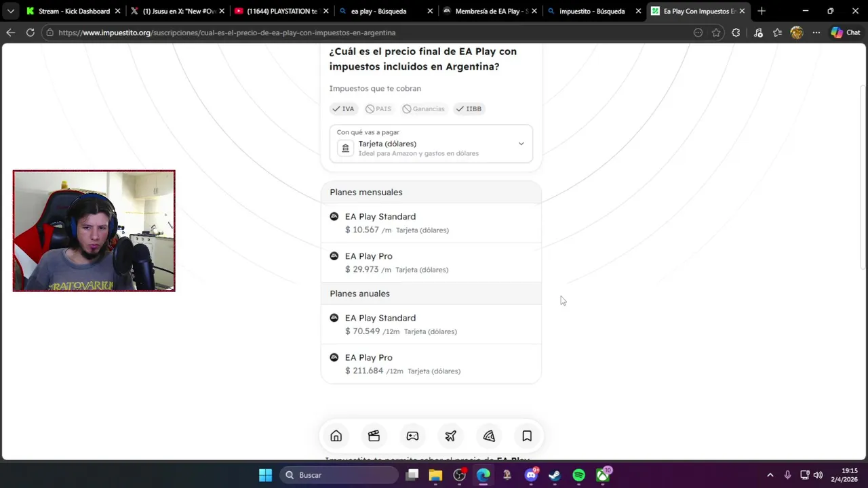The height and width of the screenshot is (488, 868).
Task: Select monthly EA Play Standard plan row
Action: pos(431,223)
